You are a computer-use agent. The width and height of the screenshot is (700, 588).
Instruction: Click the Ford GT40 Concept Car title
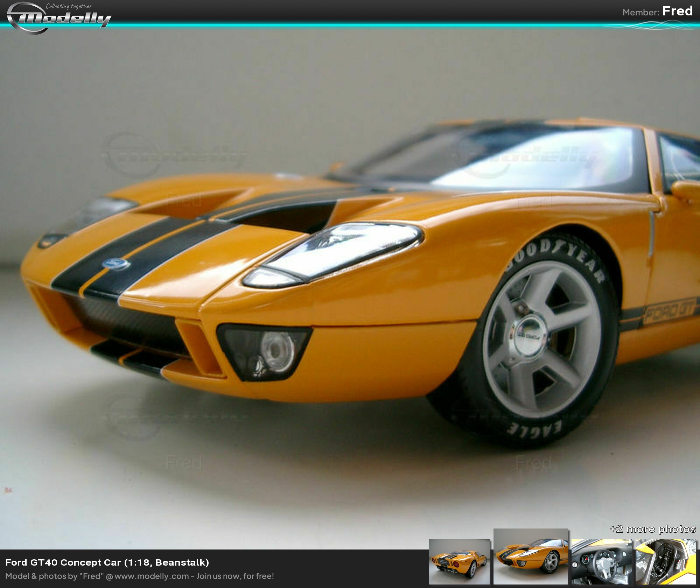tap(107, 562)
